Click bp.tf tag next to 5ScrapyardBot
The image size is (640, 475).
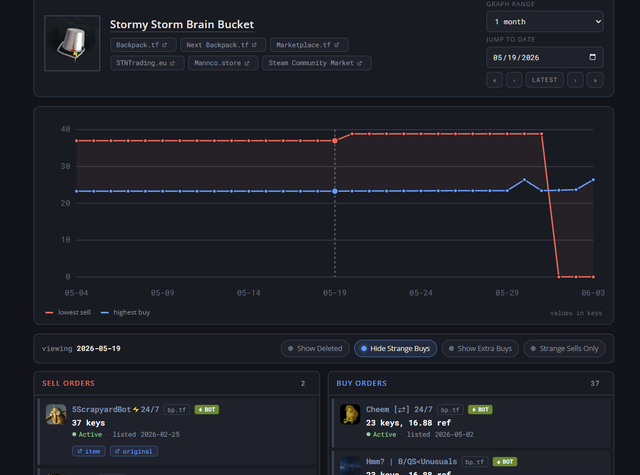177,410
